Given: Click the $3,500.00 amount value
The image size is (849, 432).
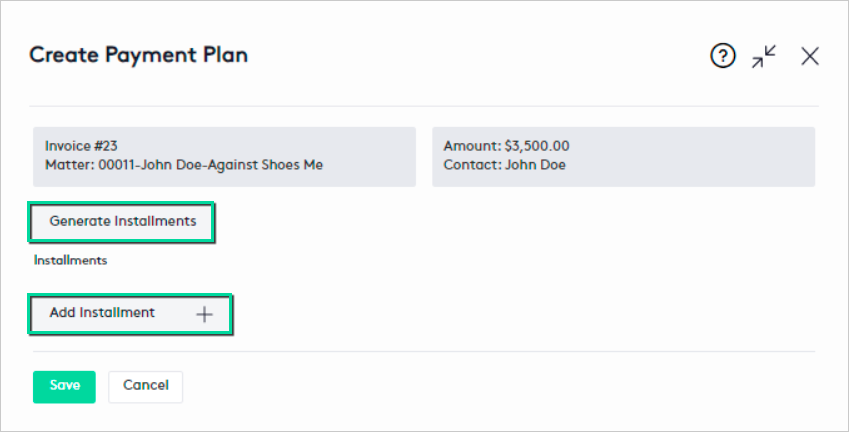Looking at the screenshot, I should (x=537, y=146).
